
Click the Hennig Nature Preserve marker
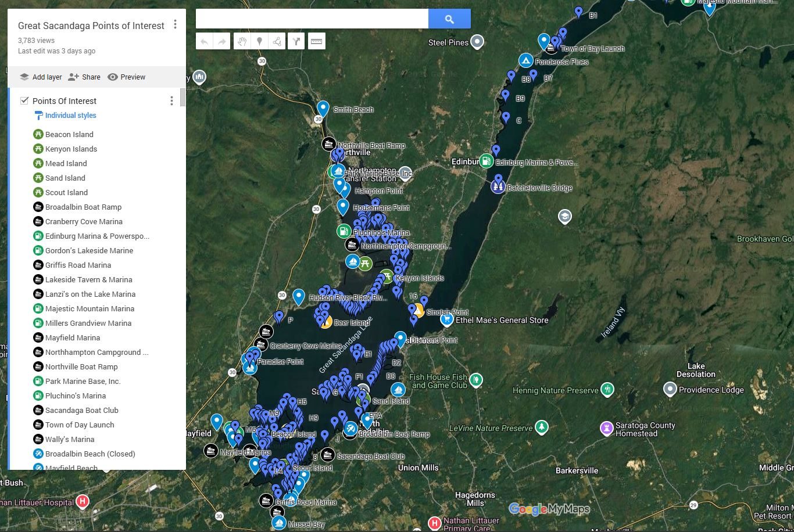(607, 389)
